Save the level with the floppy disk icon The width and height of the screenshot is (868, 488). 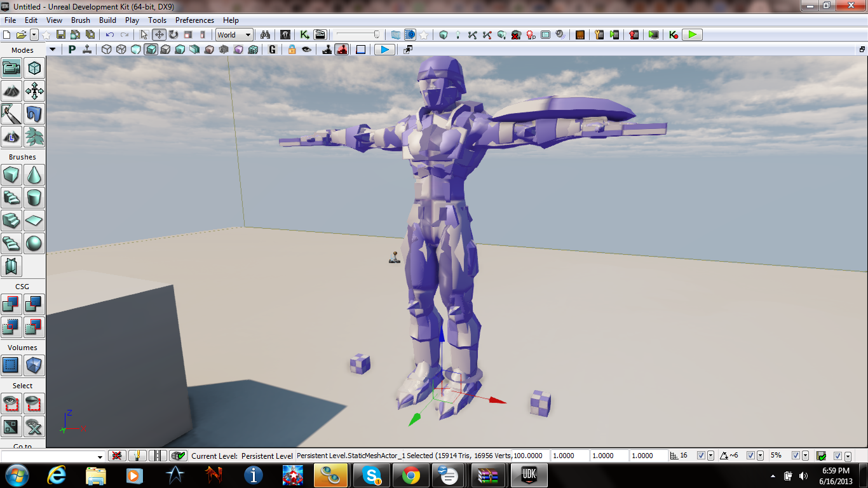tap(61, 35)
